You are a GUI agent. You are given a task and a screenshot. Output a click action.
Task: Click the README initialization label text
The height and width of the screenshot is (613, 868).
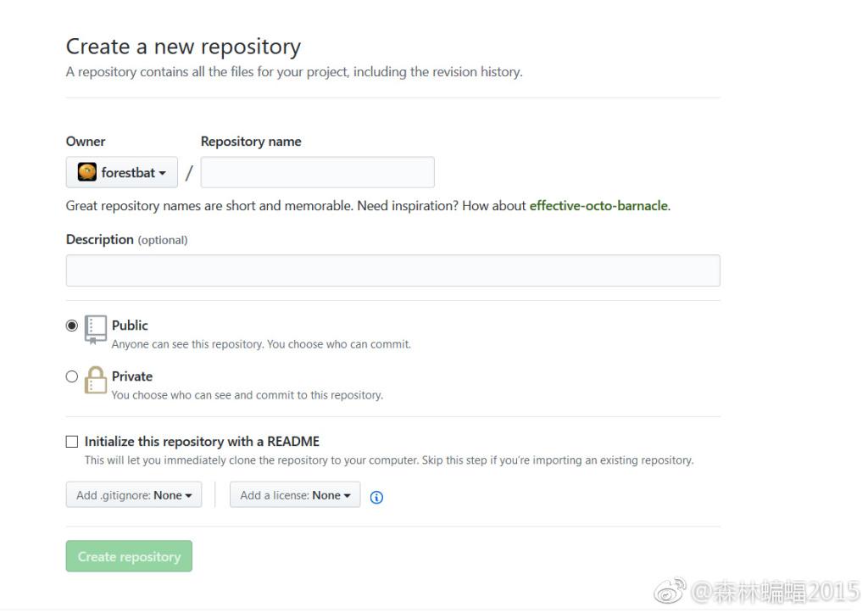(202, 442)
